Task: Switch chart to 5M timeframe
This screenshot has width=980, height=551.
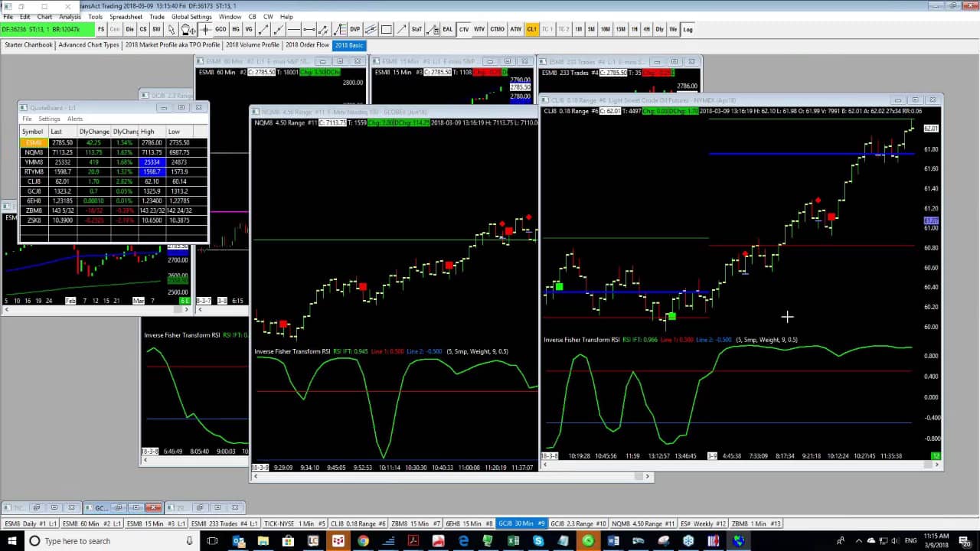Action: tap(591, 29)
